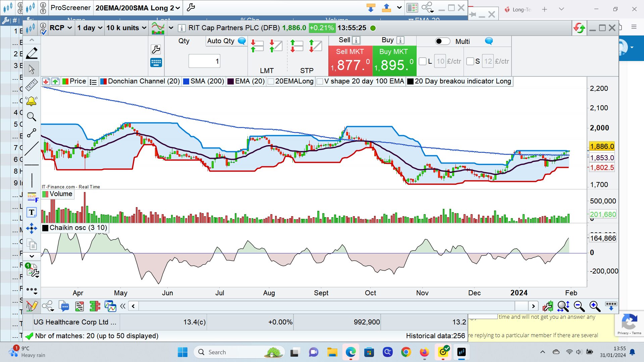Click the Qty input field

204,61
